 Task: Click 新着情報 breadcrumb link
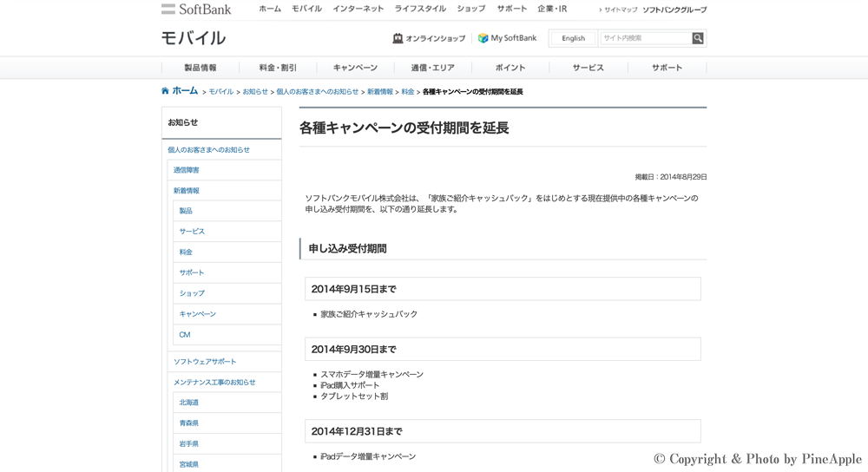click(379, 92)
